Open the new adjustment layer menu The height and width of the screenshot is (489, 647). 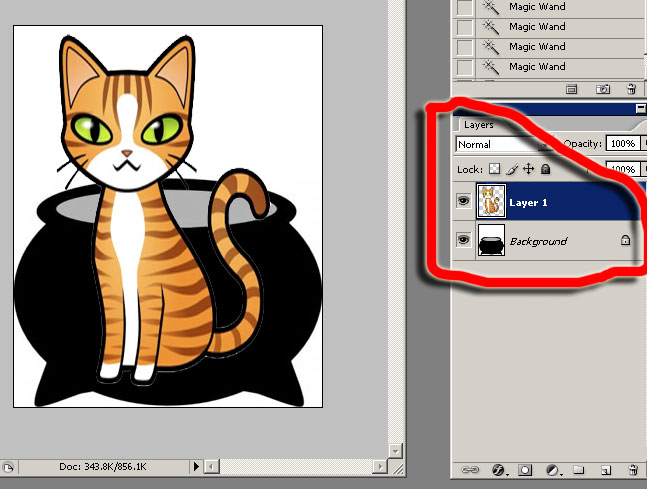tap(553, 470)
